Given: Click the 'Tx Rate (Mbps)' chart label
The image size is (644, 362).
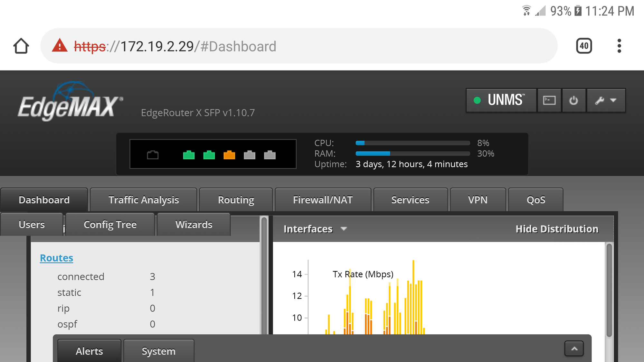Looking at the screenshot, I should pyautogui.click(x=363, y=274).
